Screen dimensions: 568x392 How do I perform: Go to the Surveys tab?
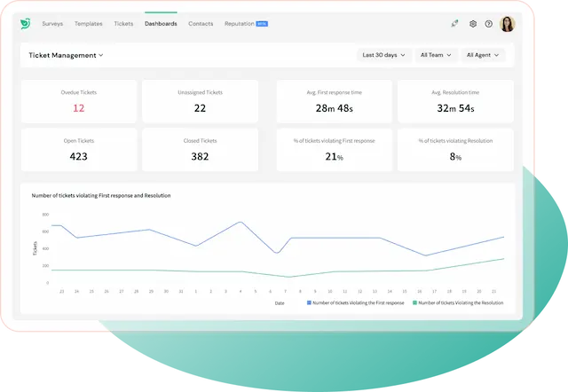pyautogui.click(x=52, y=24)
